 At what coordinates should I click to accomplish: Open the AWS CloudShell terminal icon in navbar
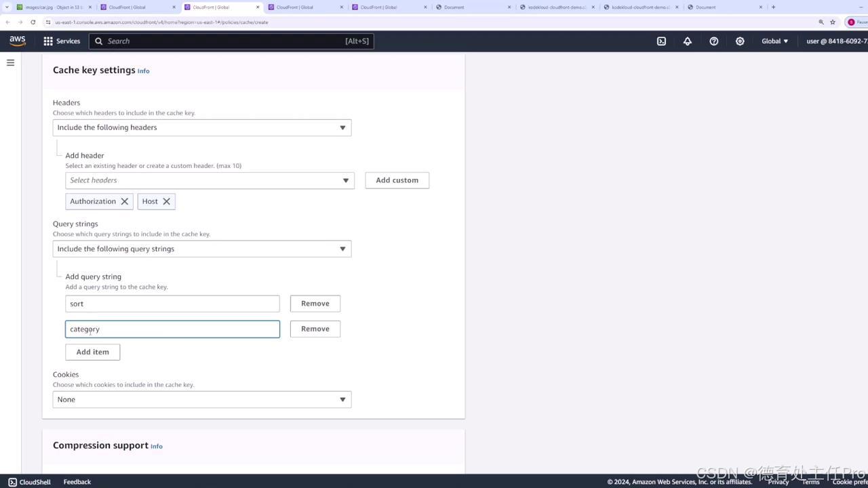pos(661,41)
